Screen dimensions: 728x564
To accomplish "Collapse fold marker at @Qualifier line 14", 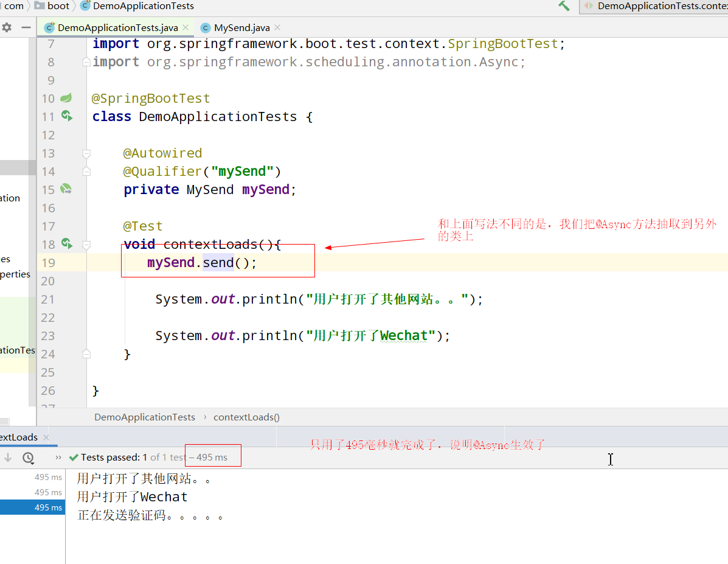I will [86, 172].
